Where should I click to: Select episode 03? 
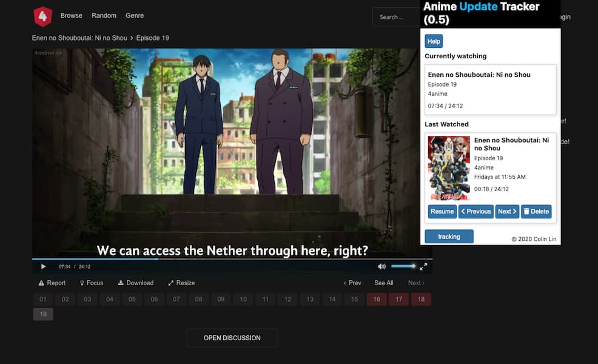tap(87, 299)
